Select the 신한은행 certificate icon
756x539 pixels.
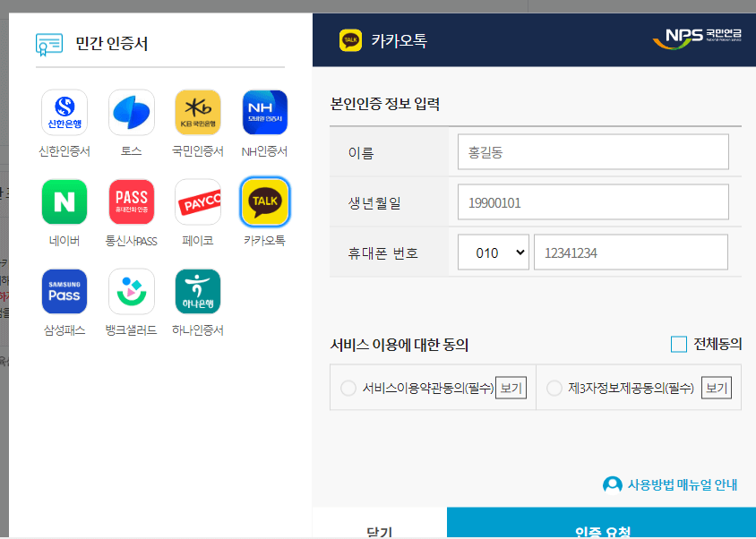(x=64, y=112)
